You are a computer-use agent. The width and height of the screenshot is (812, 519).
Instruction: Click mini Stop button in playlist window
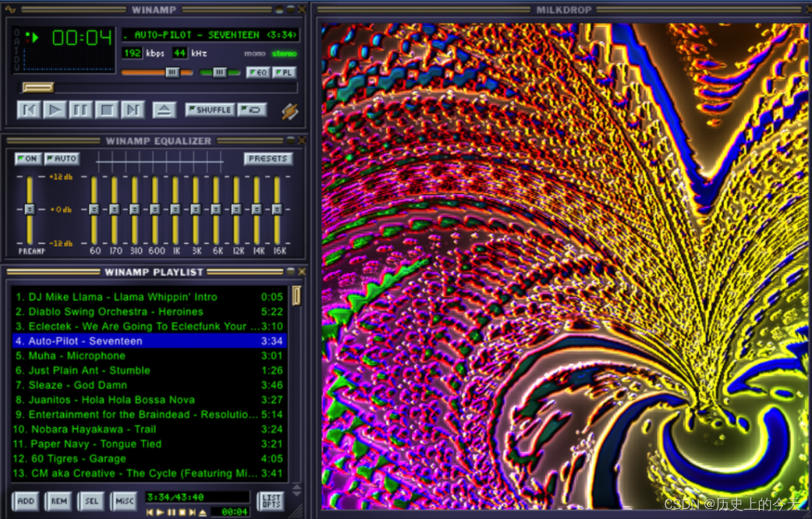coord(182,512)
